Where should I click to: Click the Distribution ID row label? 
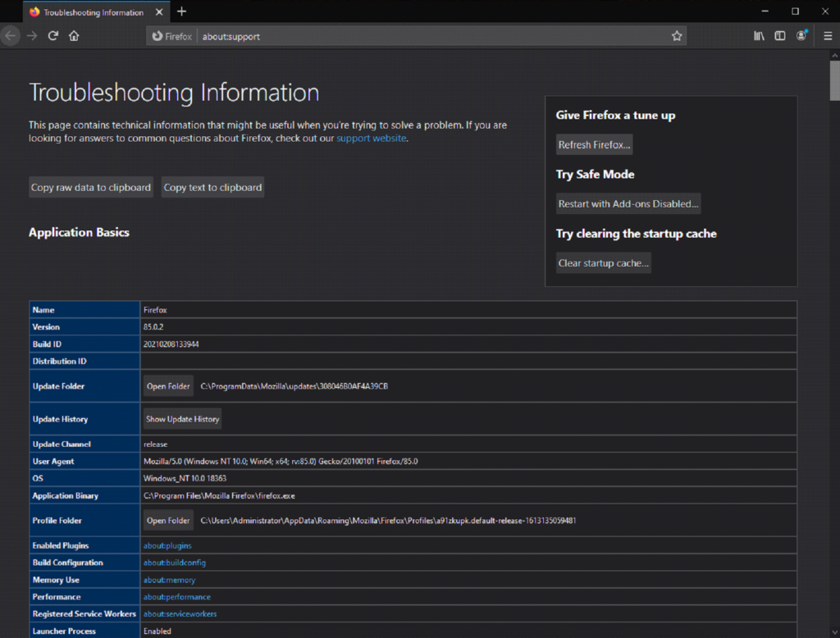[59, 361]
